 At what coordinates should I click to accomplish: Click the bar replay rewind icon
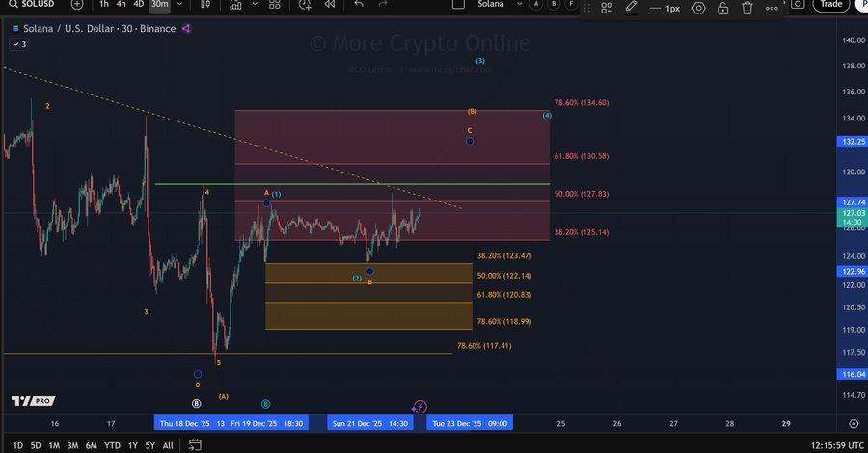328,5
